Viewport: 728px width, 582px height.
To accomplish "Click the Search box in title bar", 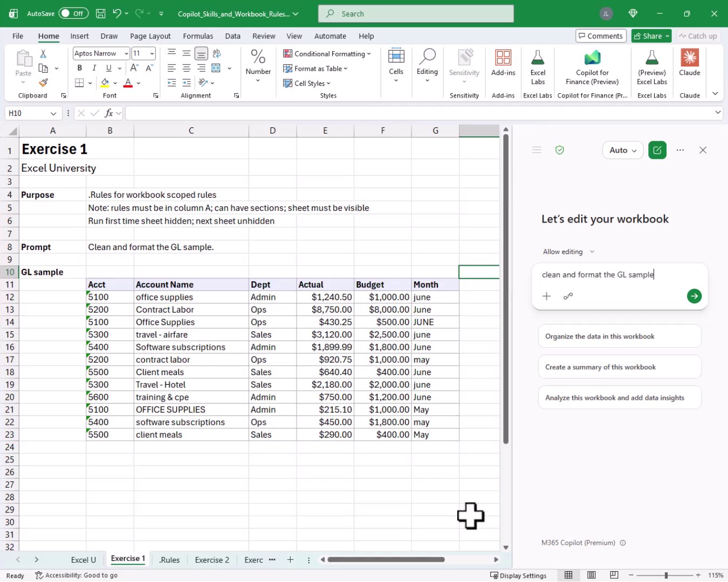I will [x=416, y=13].
